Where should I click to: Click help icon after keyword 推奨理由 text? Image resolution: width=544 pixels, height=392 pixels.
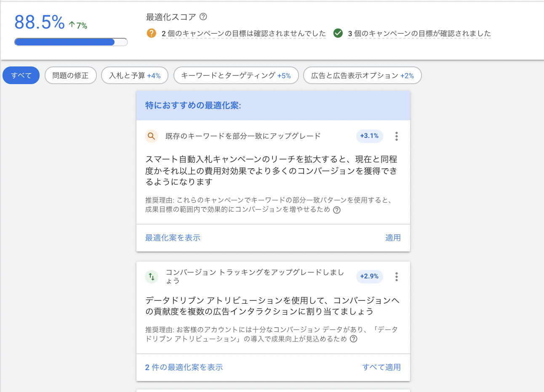tap(337, 210)
